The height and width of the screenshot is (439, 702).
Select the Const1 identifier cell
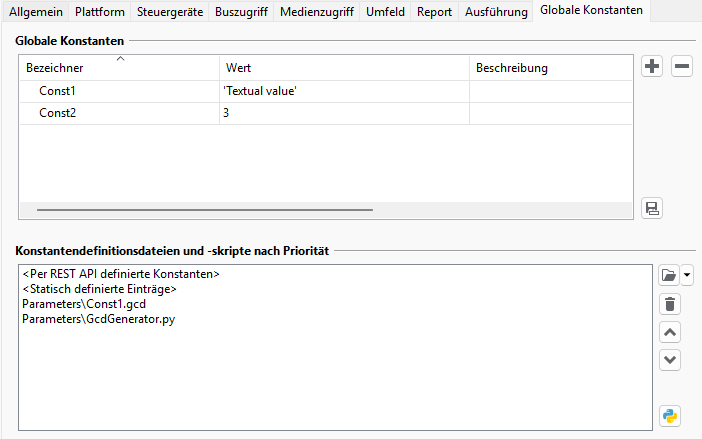120,91
